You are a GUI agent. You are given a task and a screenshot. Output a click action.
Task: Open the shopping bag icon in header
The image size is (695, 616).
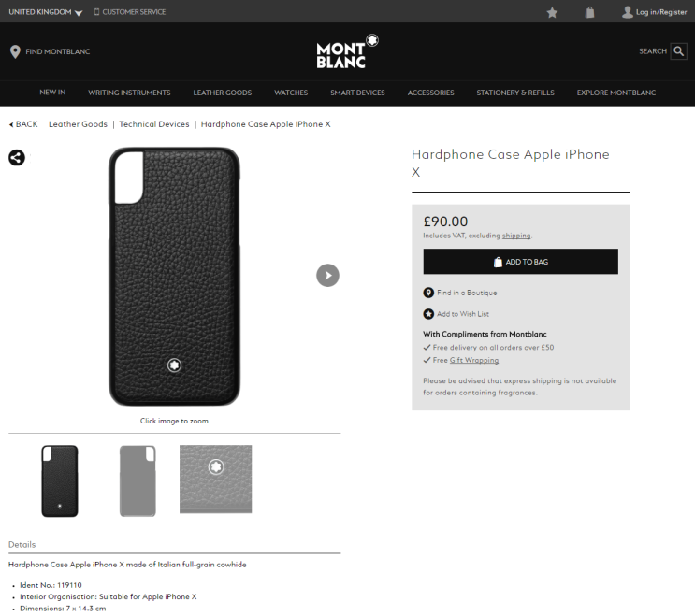(589, 12)
